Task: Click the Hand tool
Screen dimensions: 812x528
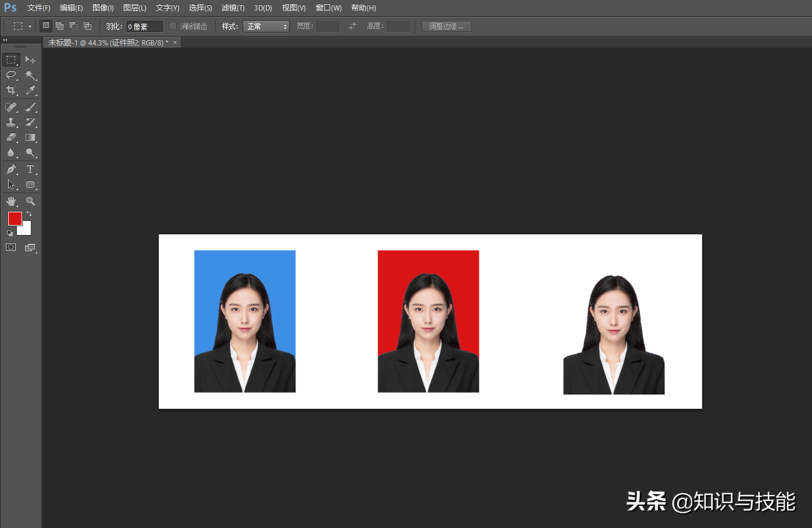Action: tap(11, 201)
